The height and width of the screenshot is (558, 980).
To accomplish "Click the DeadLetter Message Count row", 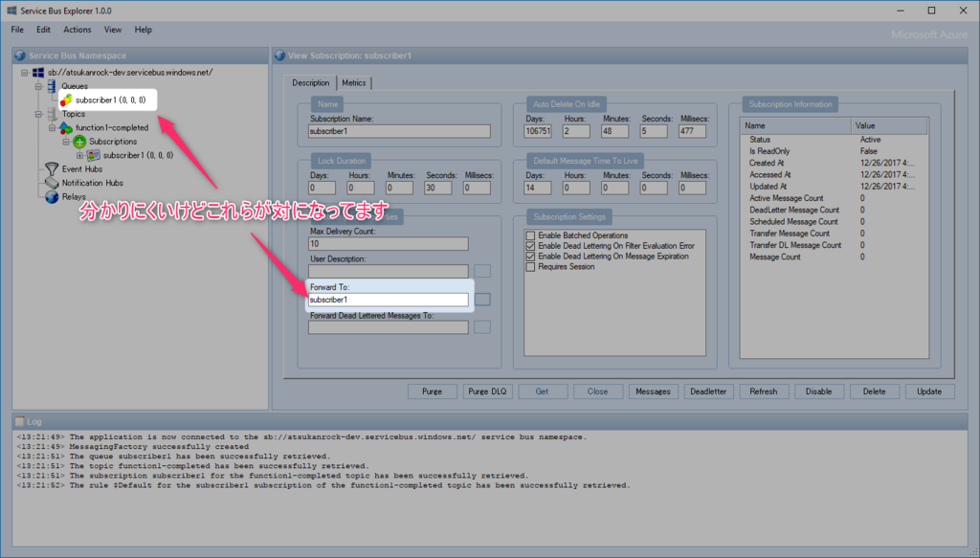I will tap(834, 210).
